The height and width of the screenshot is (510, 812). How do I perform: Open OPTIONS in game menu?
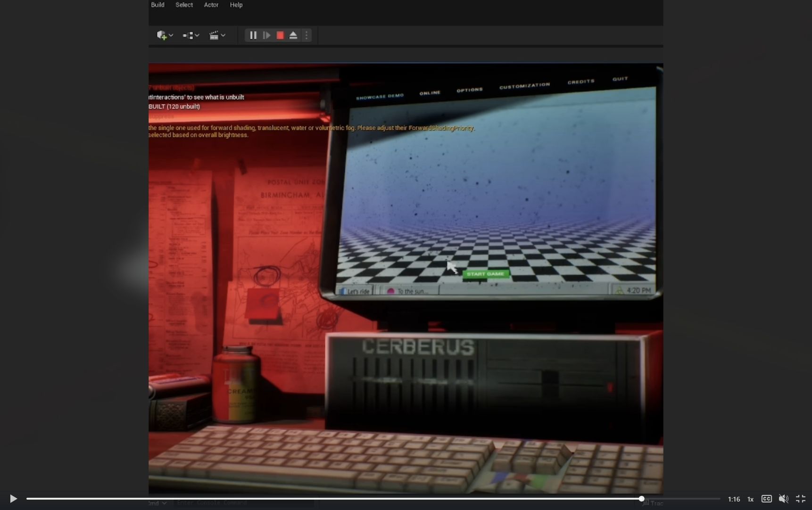[470, 90]
